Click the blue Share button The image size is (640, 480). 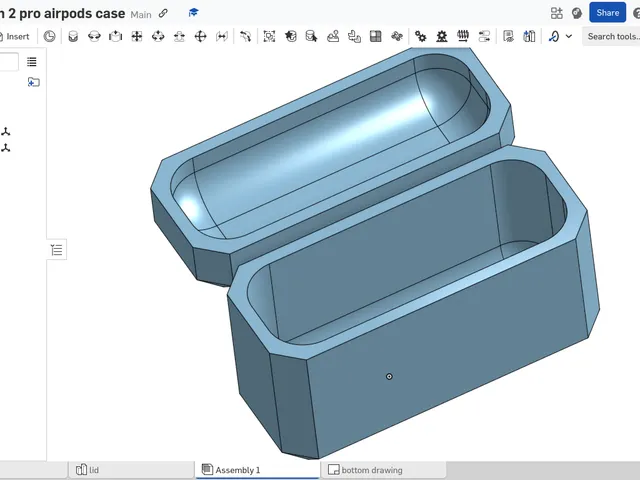point(607,13)
